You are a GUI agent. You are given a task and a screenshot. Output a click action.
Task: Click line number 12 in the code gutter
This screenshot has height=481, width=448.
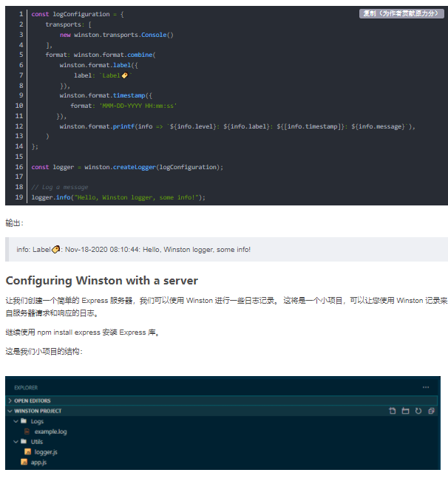coord(19,126)
